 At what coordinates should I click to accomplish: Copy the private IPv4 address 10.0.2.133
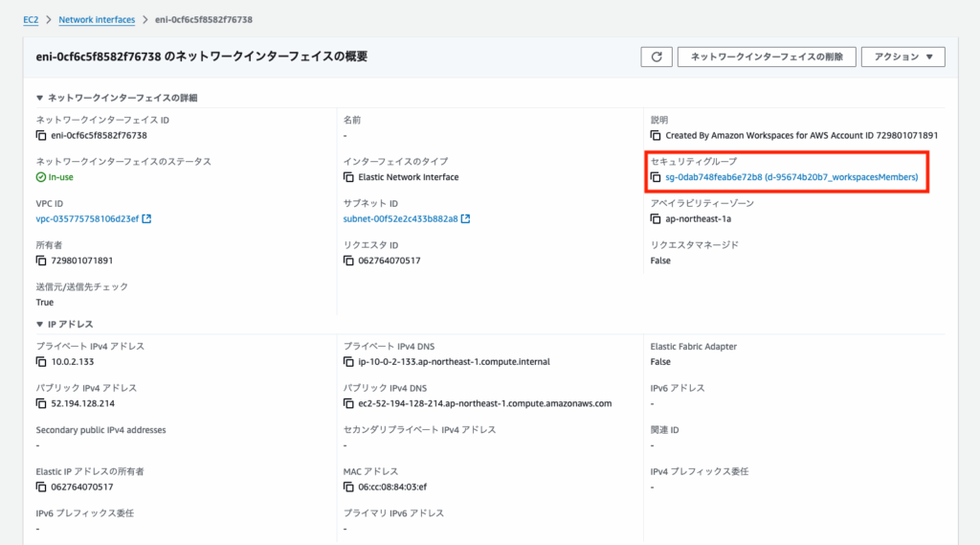[41, 362]
